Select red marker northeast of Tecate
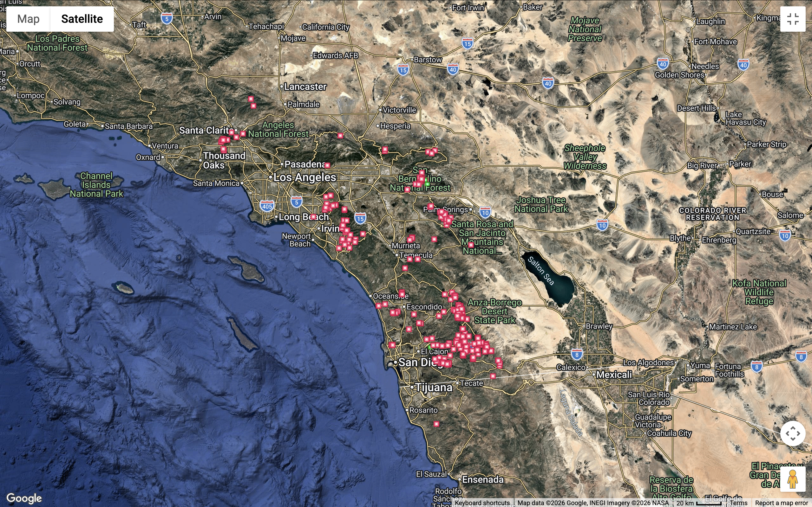The height and width of the screenshot is (507, 812). (493, 376)
